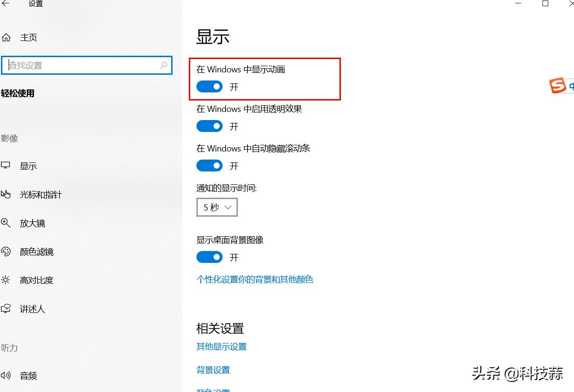The width and height of the screenshot is (574, 392).
Task: Open 讲述人 Narrator settings icon
Action: point(6,309)
